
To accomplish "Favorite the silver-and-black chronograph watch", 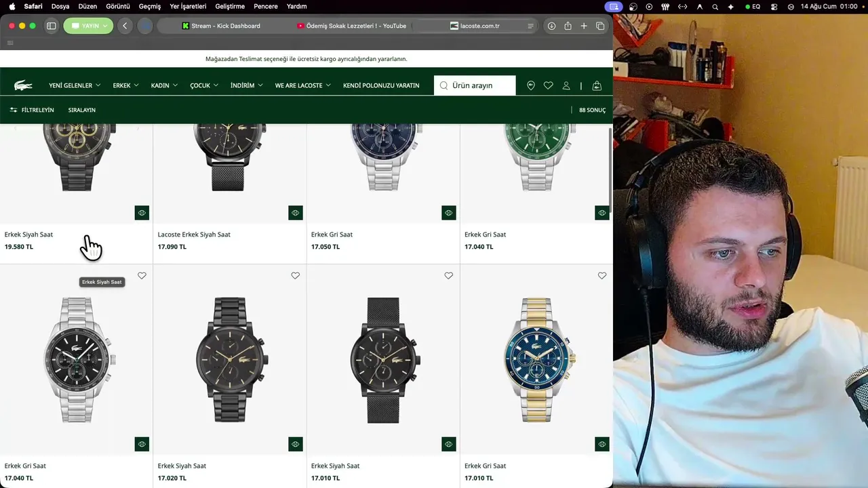I will pos(142,276).
